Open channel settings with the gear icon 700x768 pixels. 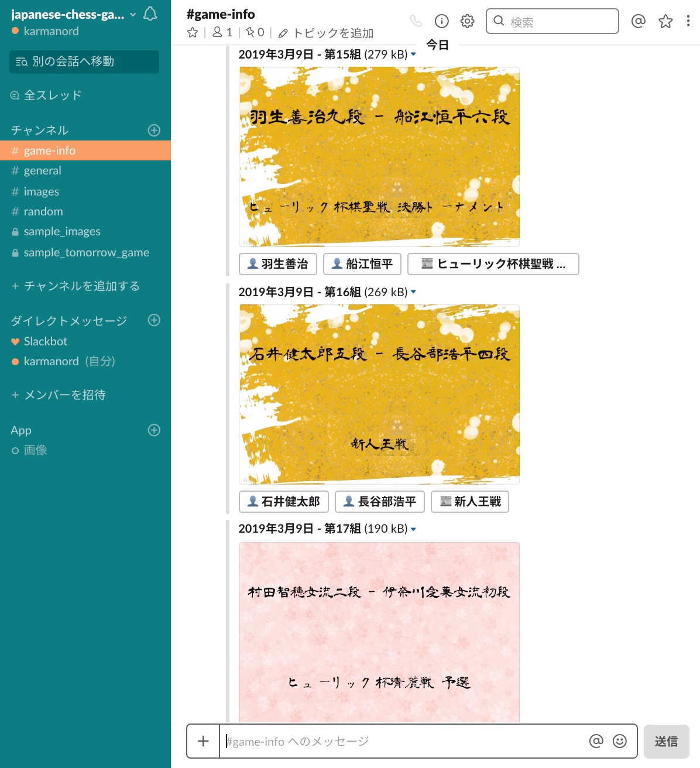click(466, 20)
